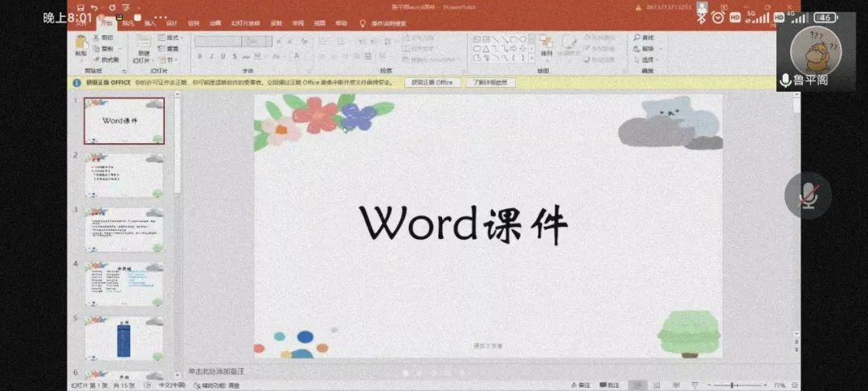The image size is (868, 391).
Task: Select slide 2 thumbnail in slide panel
Action: (x=124, y=175)
